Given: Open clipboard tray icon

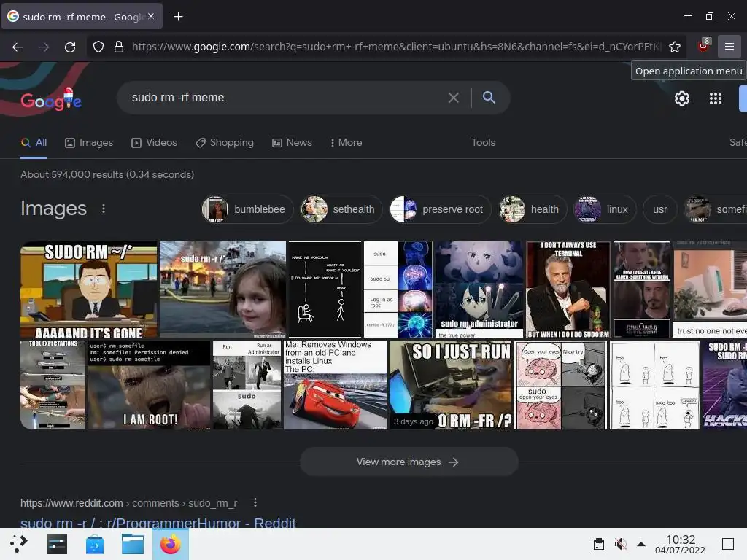Looking at the screenshot, I should (599, 544).
